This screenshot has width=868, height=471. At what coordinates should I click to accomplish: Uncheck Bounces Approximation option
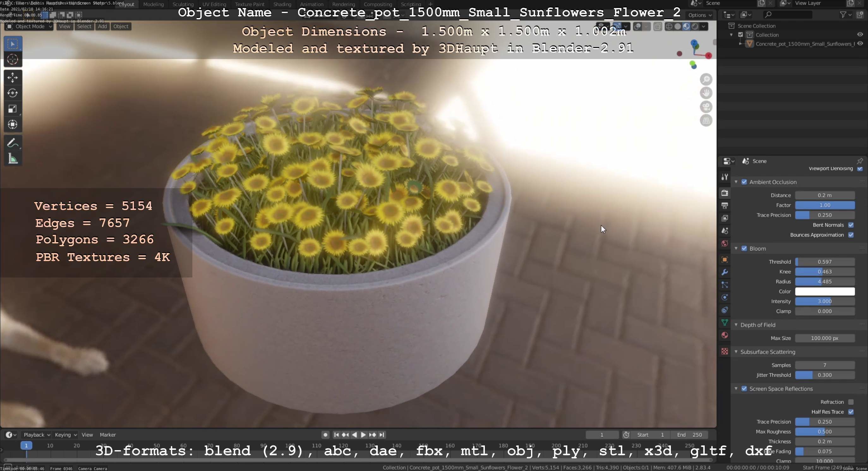point(851,235)
